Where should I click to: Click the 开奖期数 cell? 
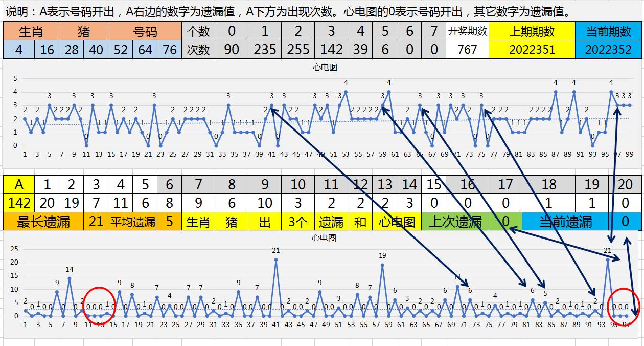coord(467,31)
